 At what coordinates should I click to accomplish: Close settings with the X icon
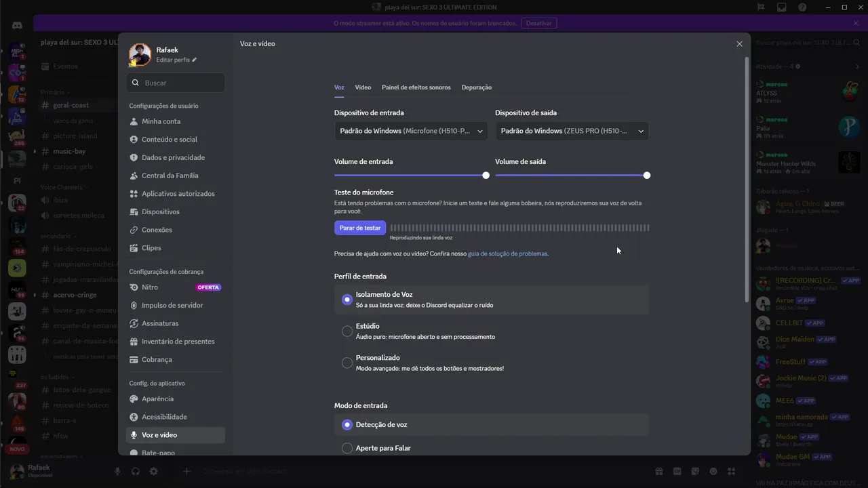pyautogui.click(x=739, y=44)
